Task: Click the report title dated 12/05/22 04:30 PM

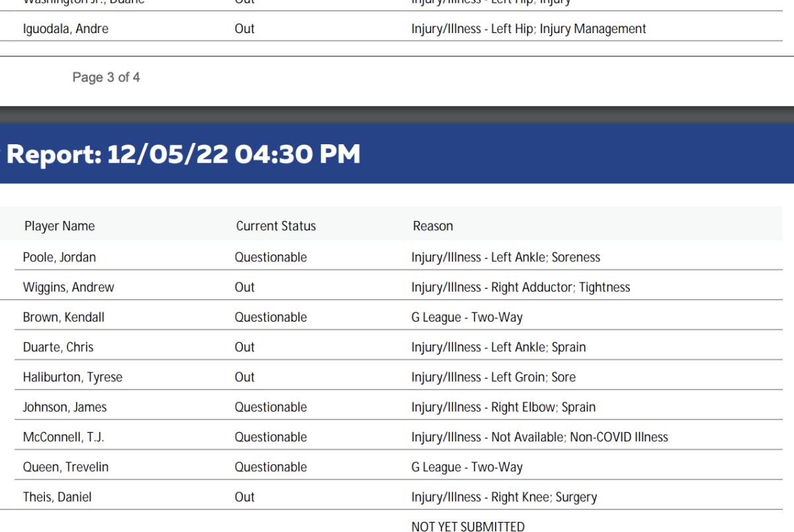Action: 185,154
